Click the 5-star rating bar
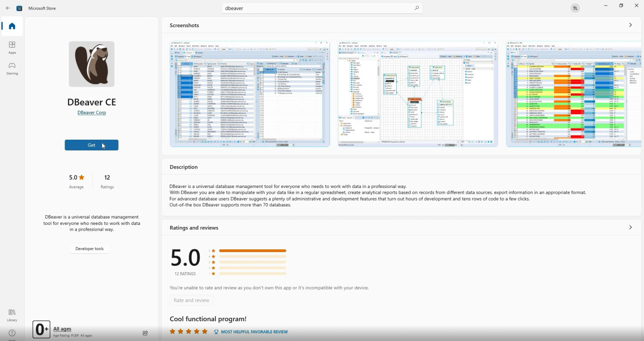The image size is (644, 341). (252, 251)
